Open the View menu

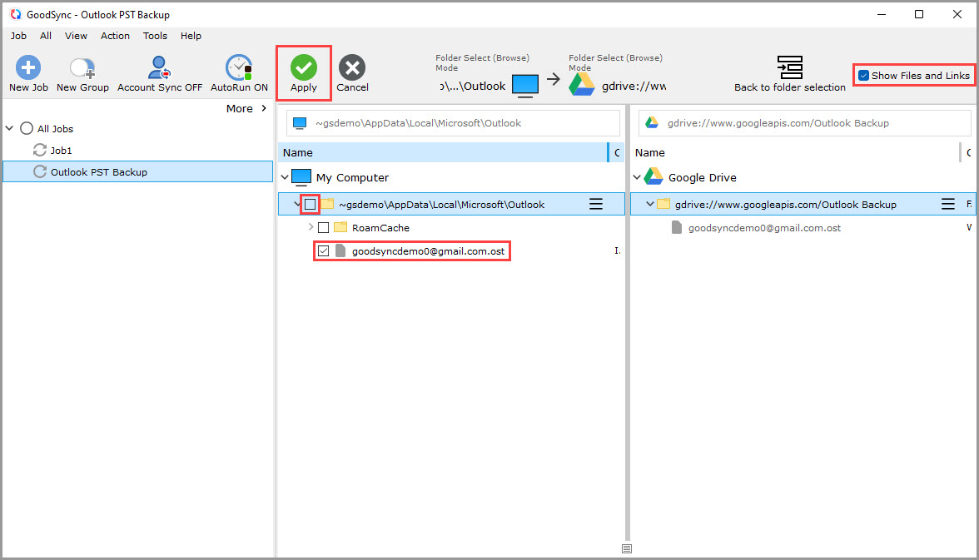(76, 36)
